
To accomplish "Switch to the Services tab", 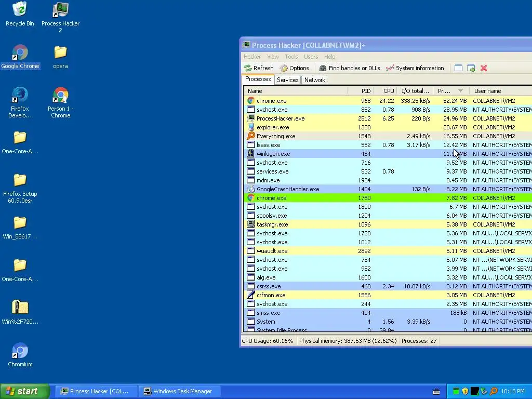I will 287,79.
